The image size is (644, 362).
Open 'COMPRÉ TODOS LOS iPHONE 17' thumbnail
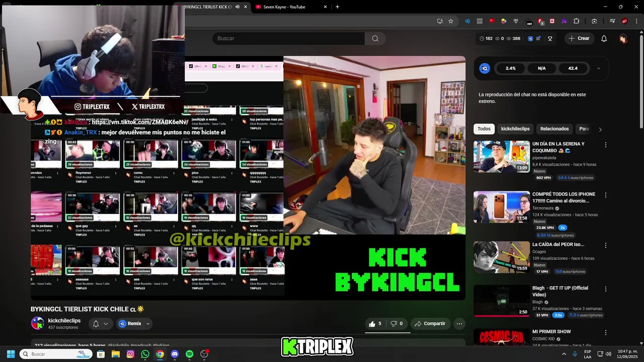coord(502,207)
